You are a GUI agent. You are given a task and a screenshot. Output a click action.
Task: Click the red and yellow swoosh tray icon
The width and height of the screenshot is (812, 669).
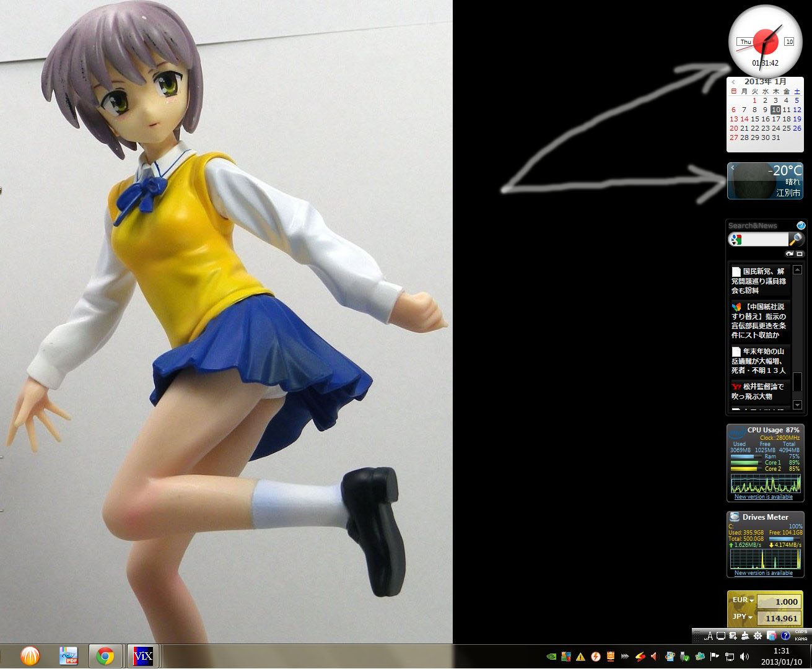click(x=640, y=657)
